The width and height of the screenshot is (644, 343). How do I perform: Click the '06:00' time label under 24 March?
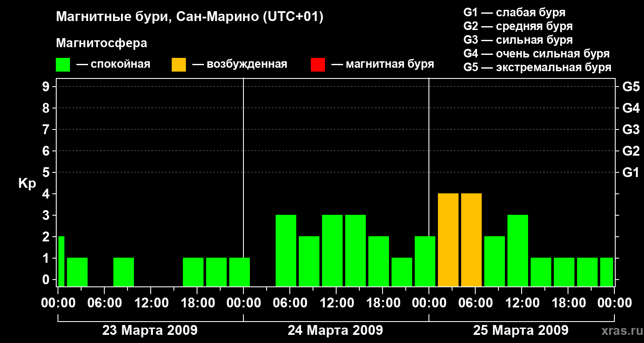pos(290,303)
